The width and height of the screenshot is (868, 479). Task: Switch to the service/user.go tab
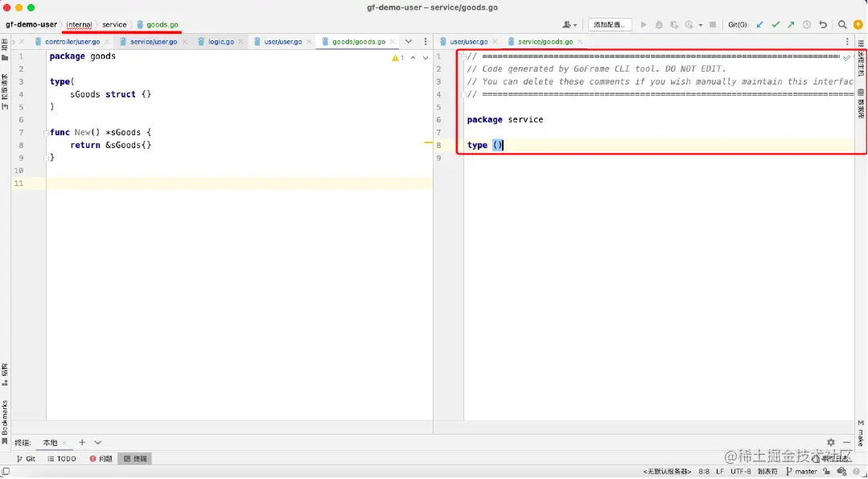pyautogui.click(x=148, y=42)
